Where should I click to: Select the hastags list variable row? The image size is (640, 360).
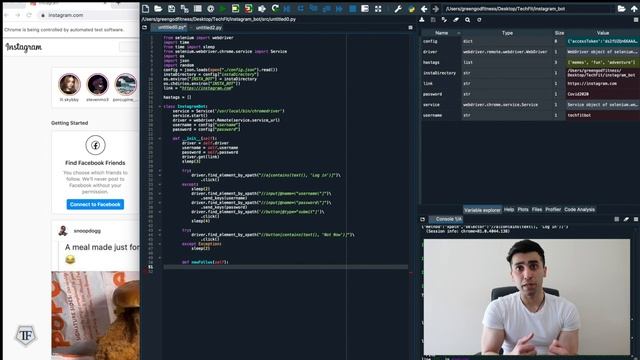pos(530,62)
